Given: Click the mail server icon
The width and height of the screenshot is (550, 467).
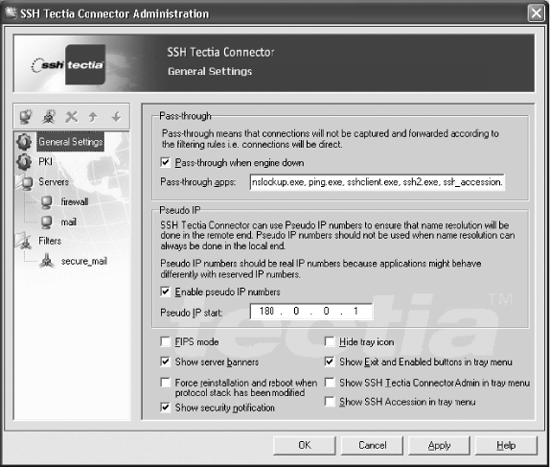Looking at the screenshot, I should point(46,222).
